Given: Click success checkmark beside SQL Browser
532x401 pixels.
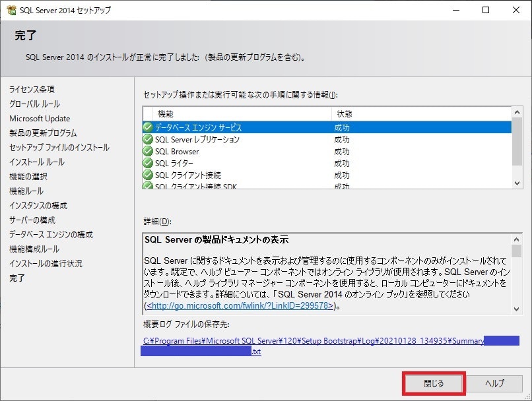Looking at the screenshot, I should [148, 151].
